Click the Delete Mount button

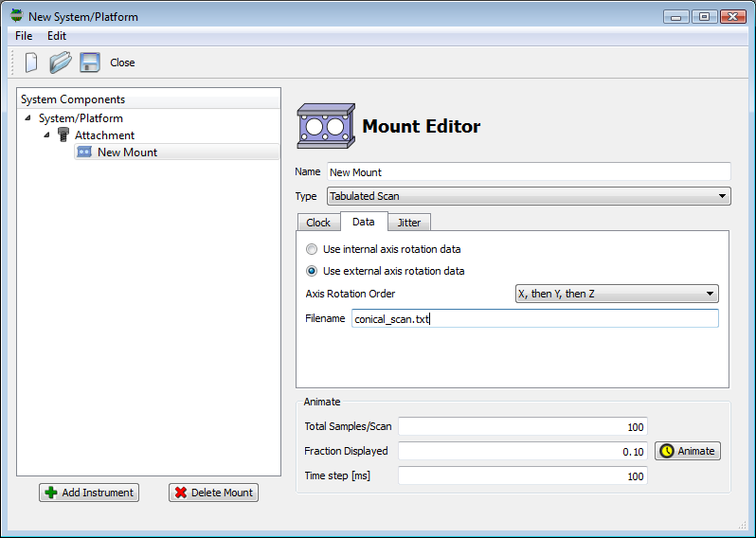[213, 493]
